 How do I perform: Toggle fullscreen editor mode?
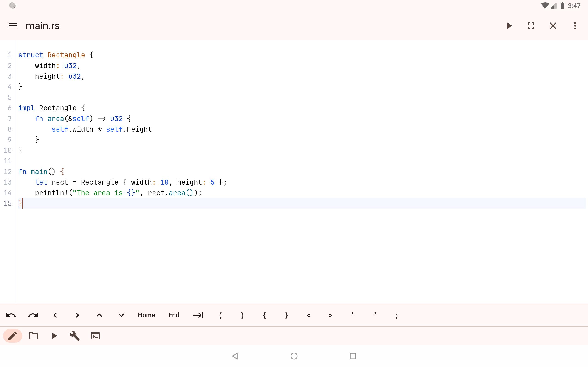tap(531, 26)
